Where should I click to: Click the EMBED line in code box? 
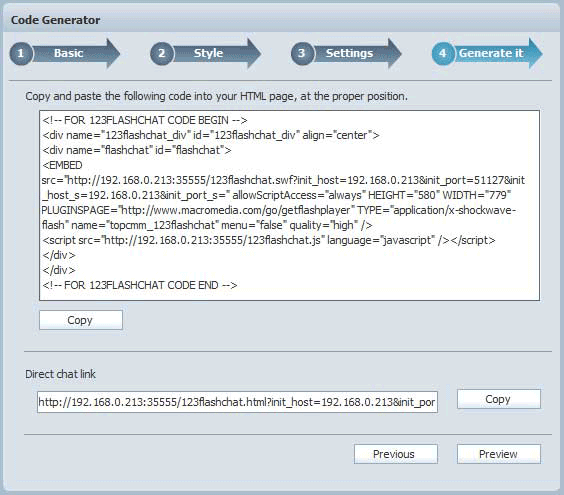coord(63,165)
